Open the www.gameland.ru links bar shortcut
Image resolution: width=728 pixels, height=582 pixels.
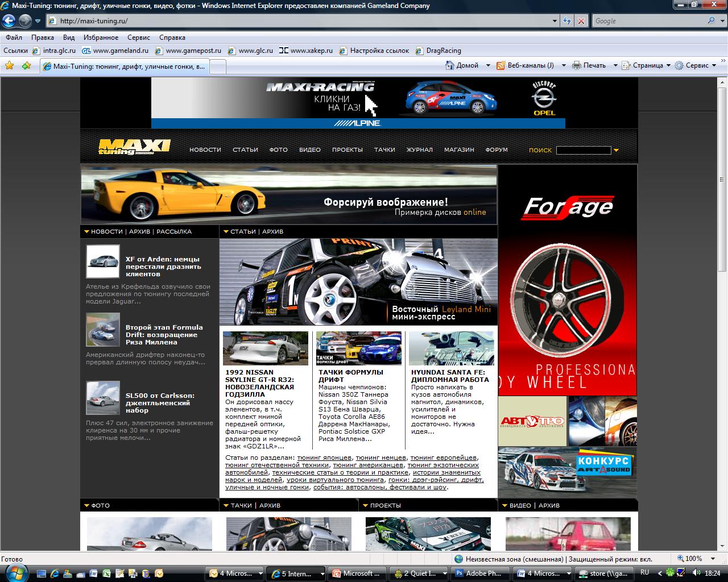(115, 51)
